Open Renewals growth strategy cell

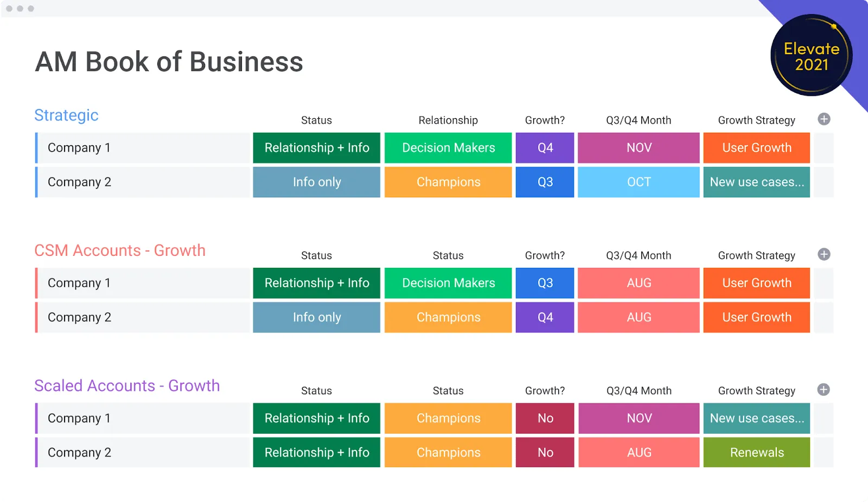757,452
